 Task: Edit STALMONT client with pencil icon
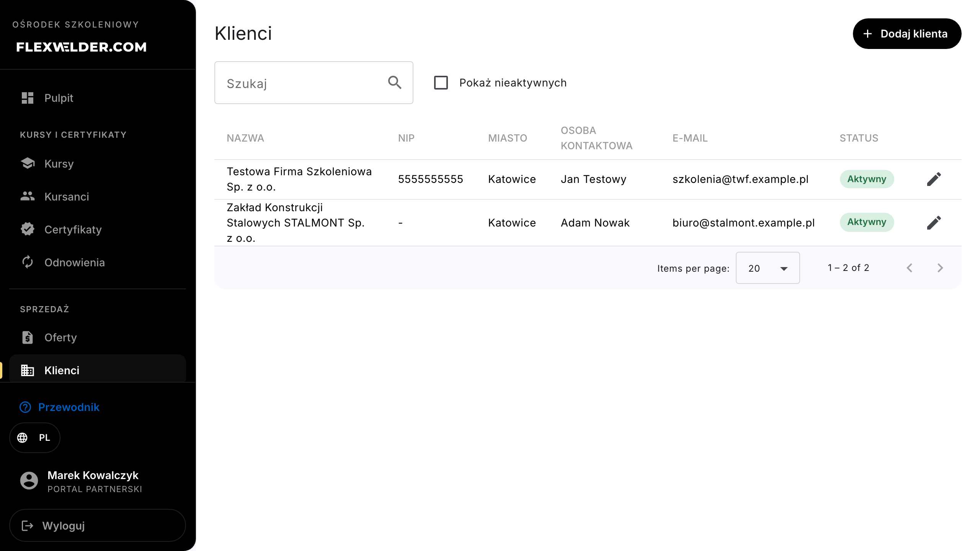[x=934, y=222]
